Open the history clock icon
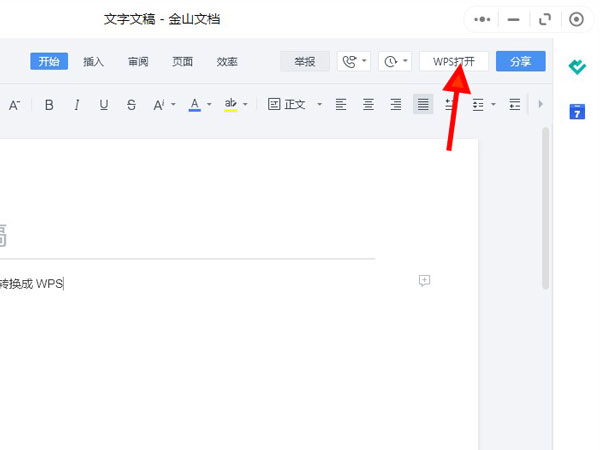Screen dimensions: 600x450 click(x=390, y=62)
